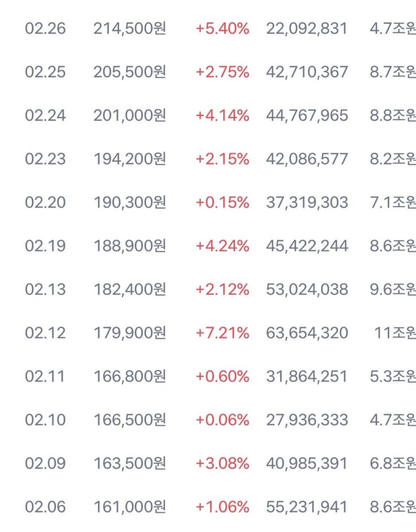
Task: Click the +2.15% change percentage
Action: click(x=222, y=159)
